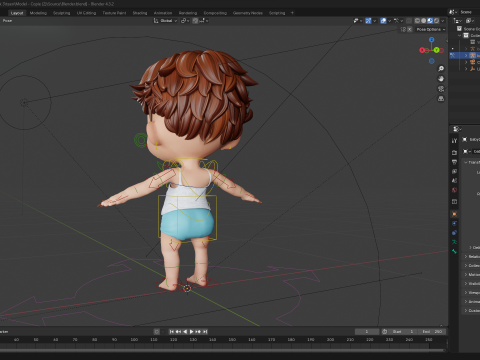Select rendered viewport shading
This screenshot has width=480, height=360.
pos(436,21)
